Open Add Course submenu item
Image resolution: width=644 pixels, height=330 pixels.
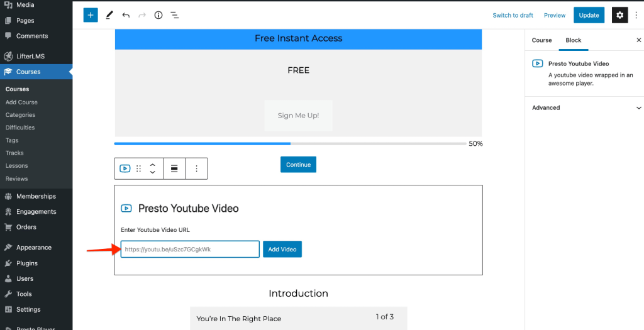pos(21,102)
